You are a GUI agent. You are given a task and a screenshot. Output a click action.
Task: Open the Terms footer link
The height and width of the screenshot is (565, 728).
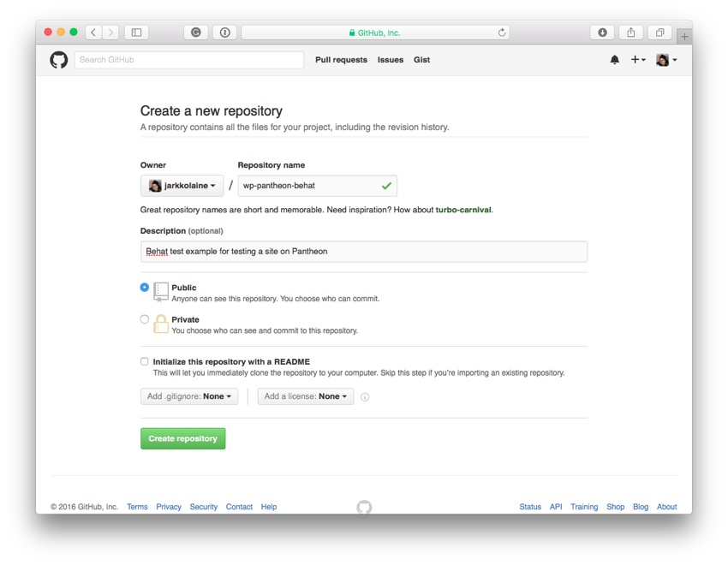point(137,507)
